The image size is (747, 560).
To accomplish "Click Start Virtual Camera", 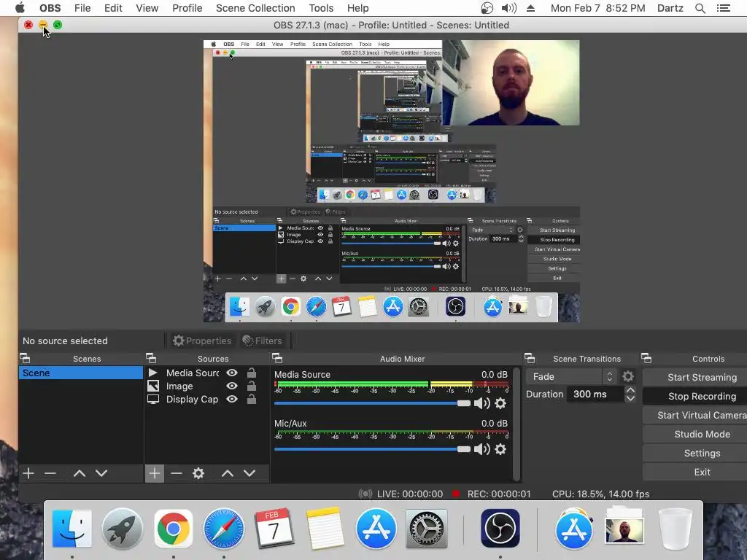I will pos(694,415).
